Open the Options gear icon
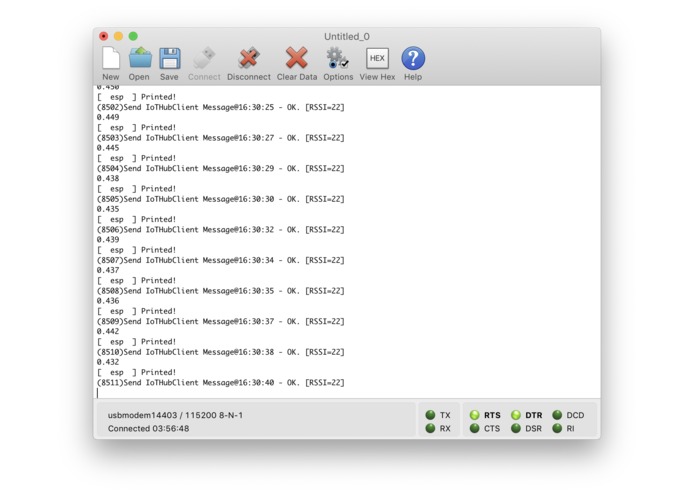 click(337, 58)
